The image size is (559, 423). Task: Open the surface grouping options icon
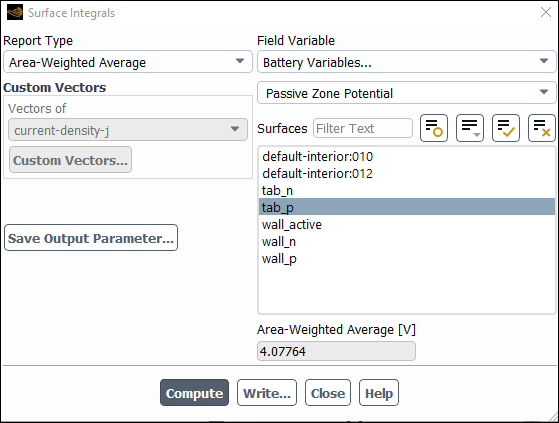pyautogui.click(x=470, y=128)
